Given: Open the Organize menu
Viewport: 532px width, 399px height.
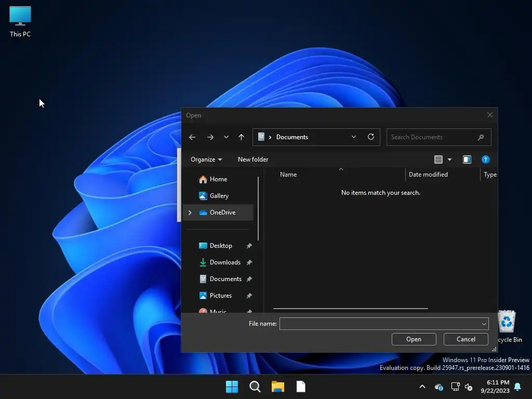Looking at the screenshot, I should tap(206, 159).
